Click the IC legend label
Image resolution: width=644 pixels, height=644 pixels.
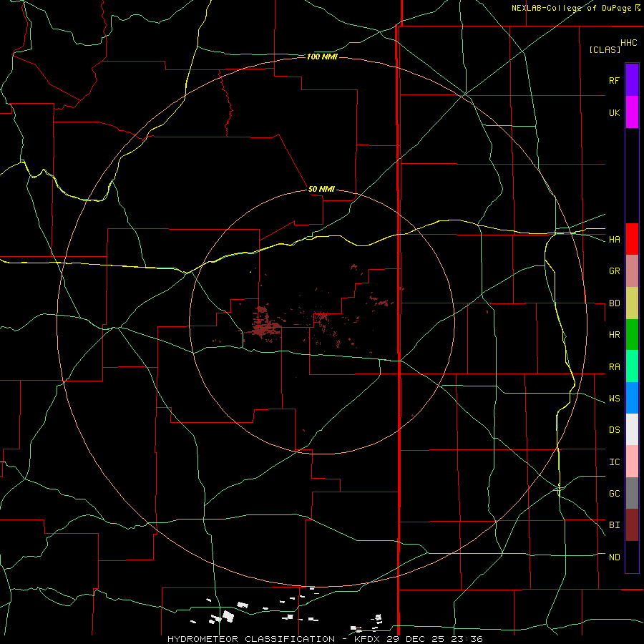614,462
